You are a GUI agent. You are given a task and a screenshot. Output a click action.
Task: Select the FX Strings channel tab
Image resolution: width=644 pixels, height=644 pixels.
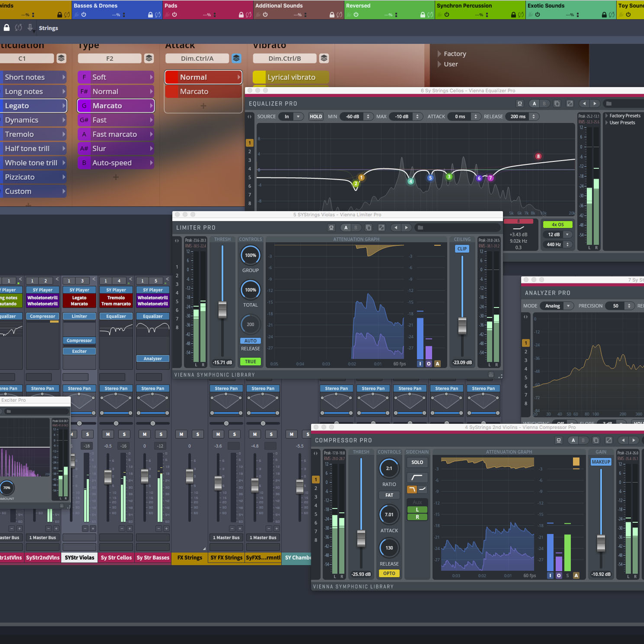click(190, 557)
